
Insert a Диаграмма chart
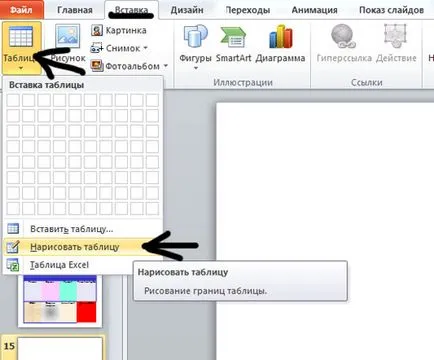[x=280, y=44]
